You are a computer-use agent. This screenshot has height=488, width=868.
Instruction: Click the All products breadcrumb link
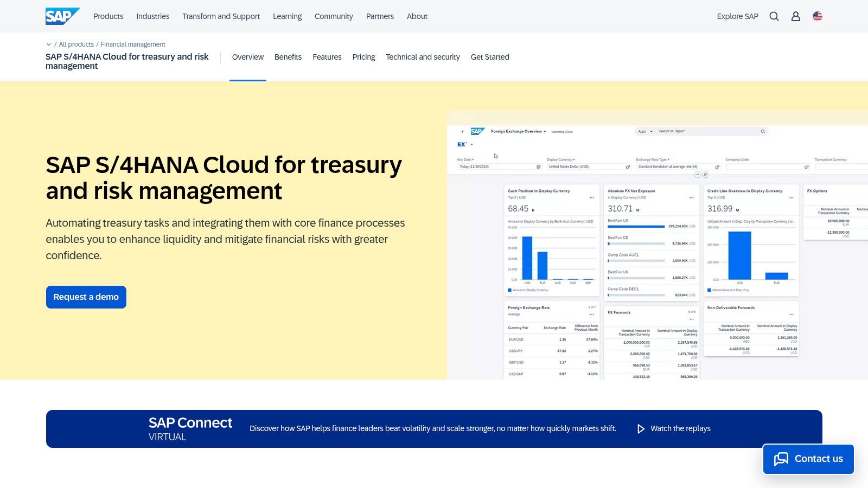point(76,44)
